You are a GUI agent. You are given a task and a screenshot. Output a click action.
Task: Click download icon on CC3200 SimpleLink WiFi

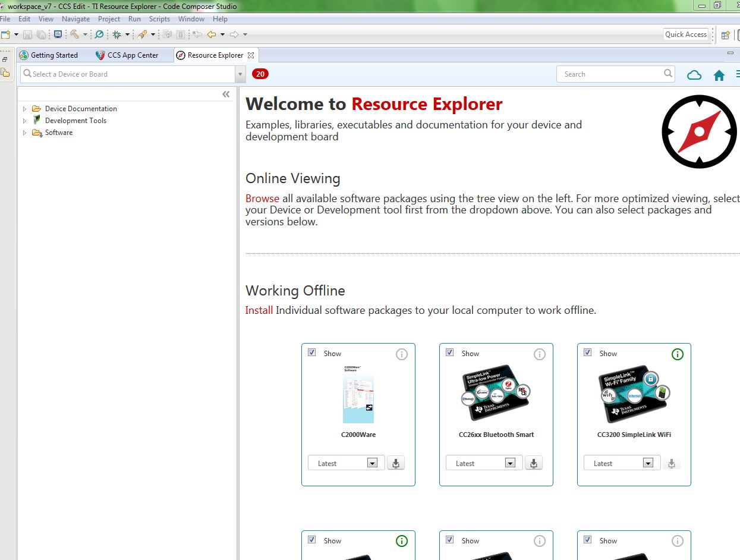672,463
